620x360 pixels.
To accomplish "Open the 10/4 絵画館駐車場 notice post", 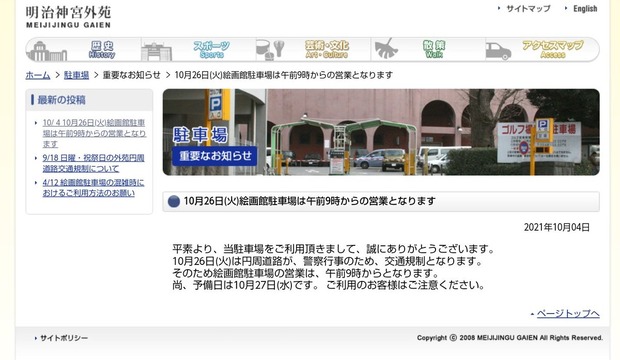I will 94,133.
